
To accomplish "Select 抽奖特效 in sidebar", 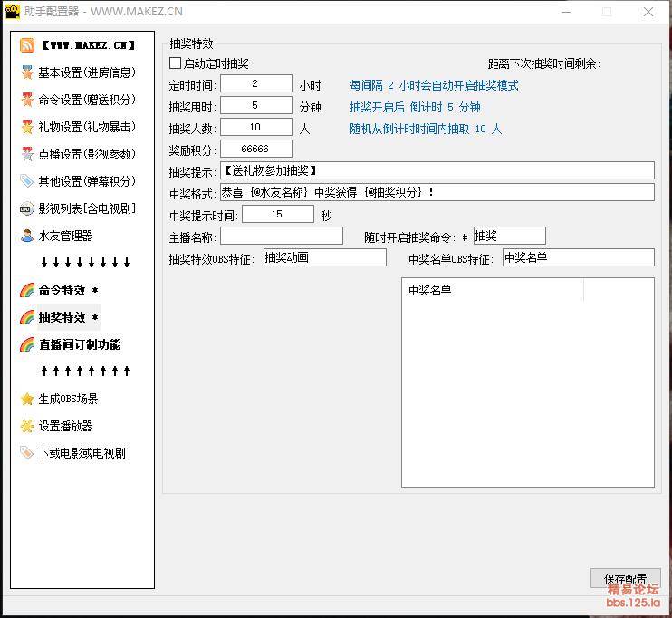I will pyautogui.click(x=69, y=317).
